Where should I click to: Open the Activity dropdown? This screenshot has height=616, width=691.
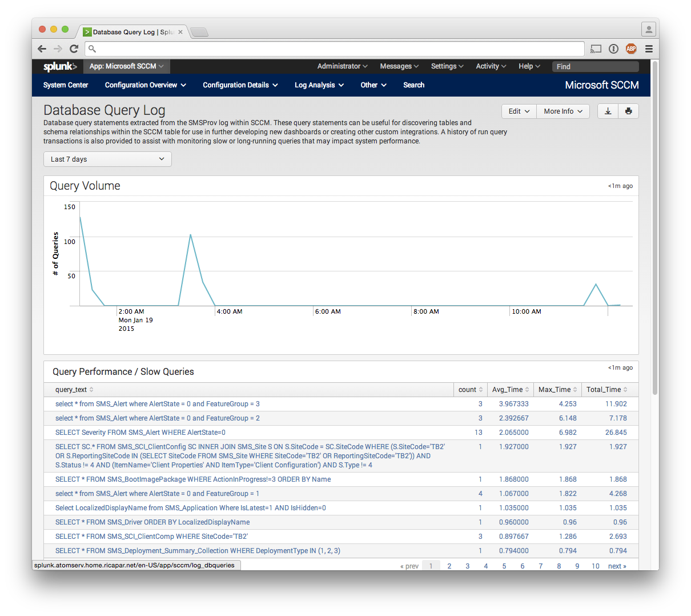(x=491, y=66)
